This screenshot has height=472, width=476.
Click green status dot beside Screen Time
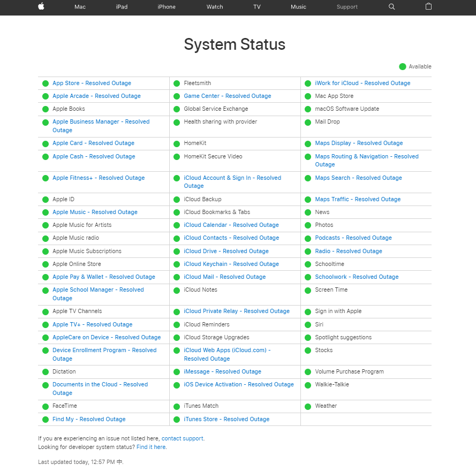click(x=308, y=290)
